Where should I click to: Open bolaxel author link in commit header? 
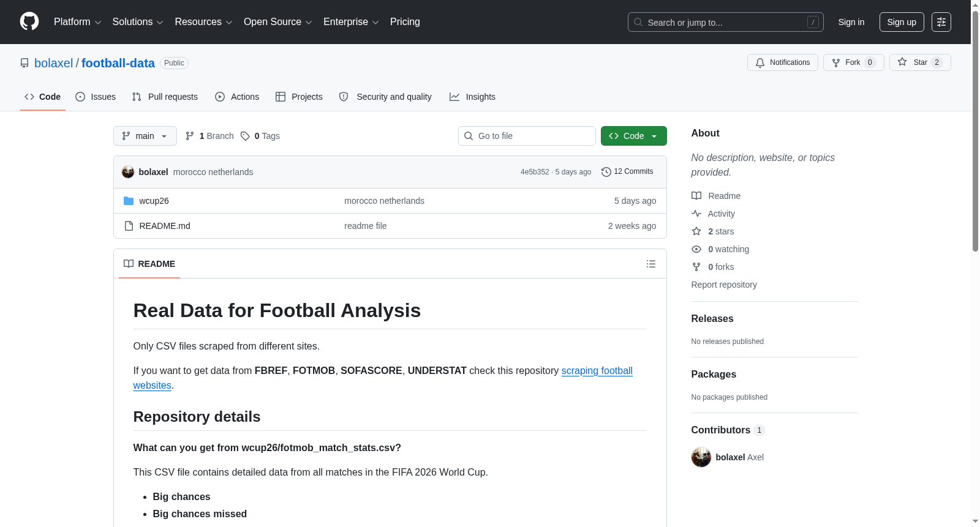tap(153, 172)
